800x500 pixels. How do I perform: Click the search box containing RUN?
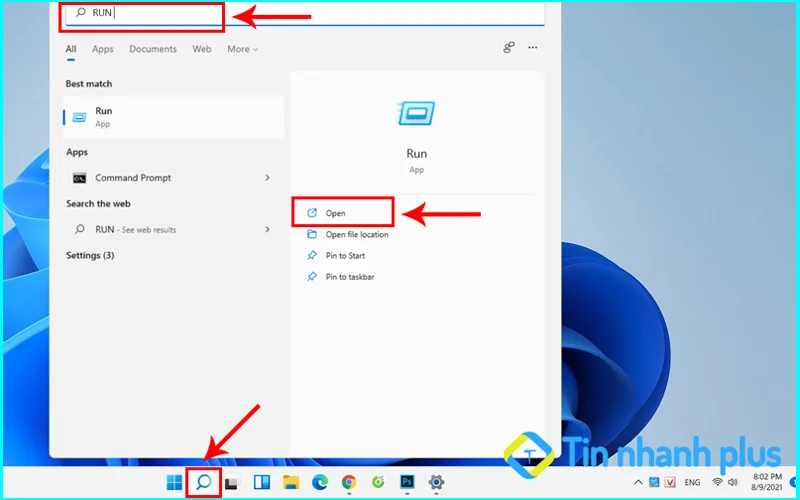pos(304,13)
